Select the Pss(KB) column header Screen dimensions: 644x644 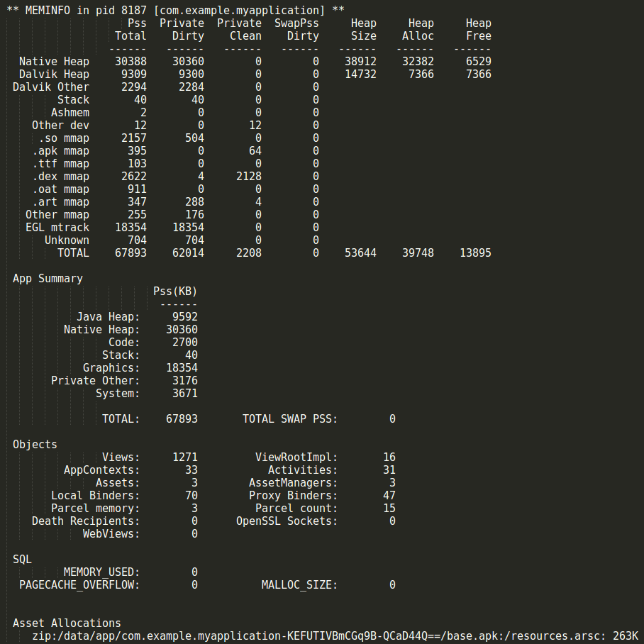pyautogui.click(x=175, y=292)
